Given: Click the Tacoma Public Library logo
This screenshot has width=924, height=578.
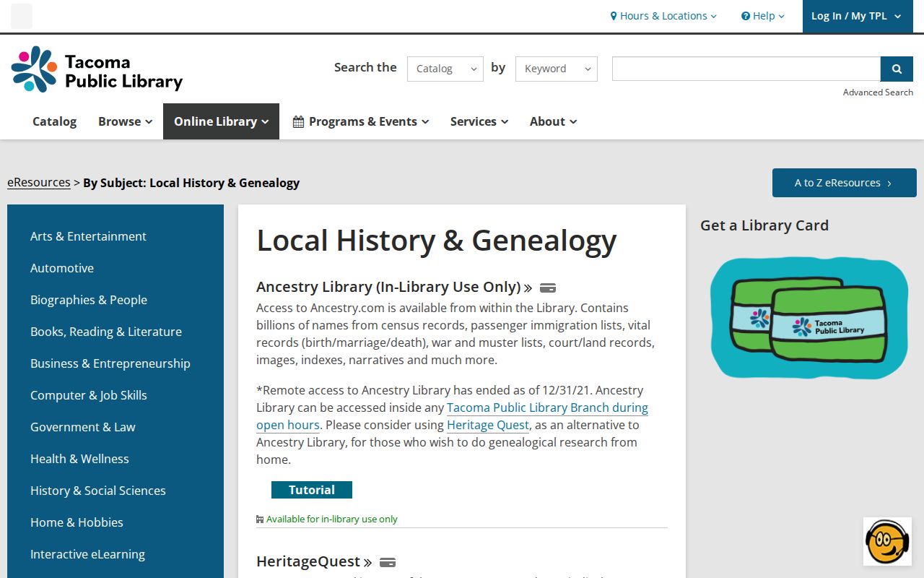Looking at the screenshot, I should (97, 69).
